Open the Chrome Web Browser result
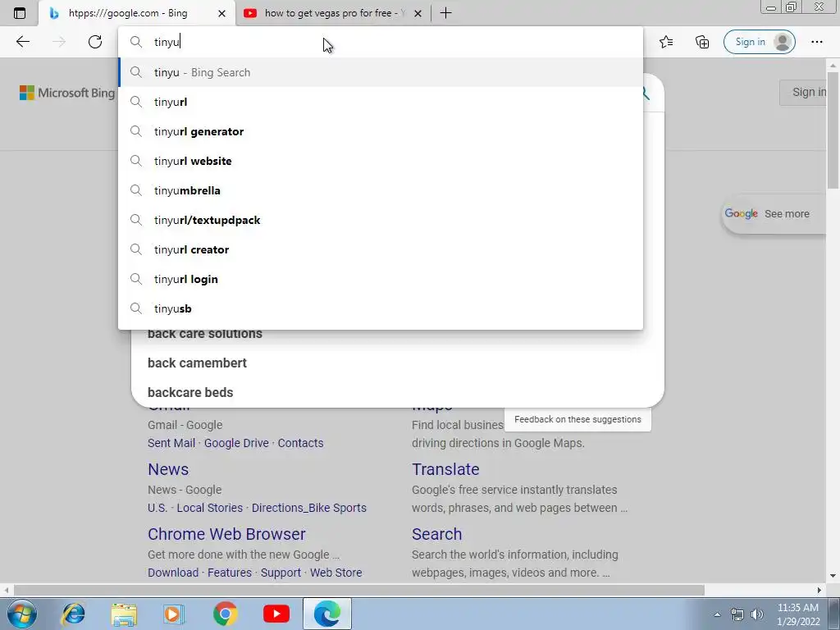 [x=226, y=534]
